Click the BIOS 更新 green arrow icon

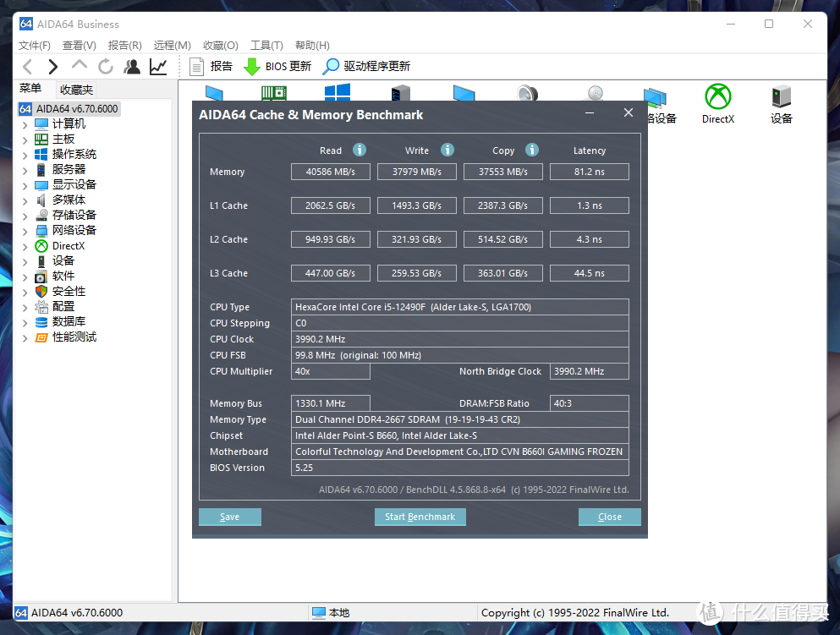251,67
